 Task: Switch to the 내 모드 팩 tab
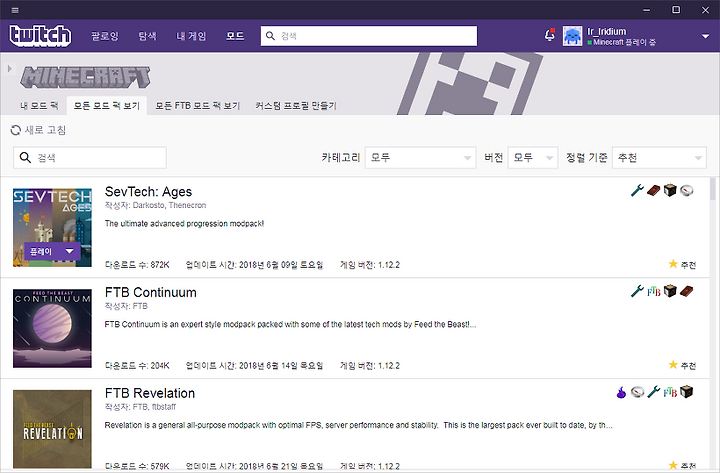[x=39, y=106]
